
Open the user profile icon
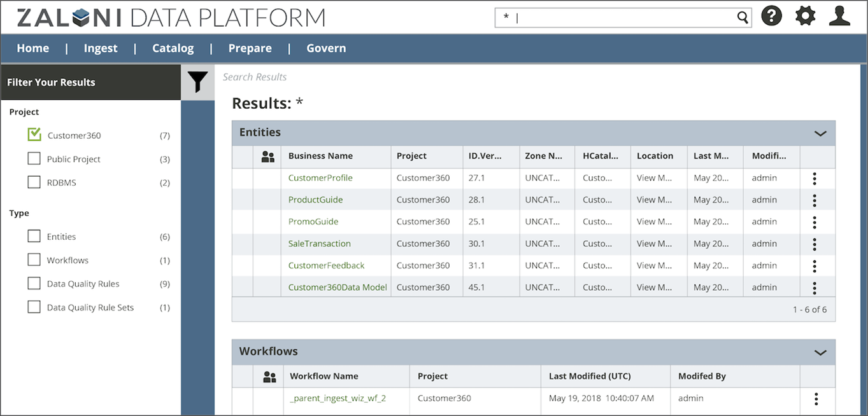coord(839,17)
